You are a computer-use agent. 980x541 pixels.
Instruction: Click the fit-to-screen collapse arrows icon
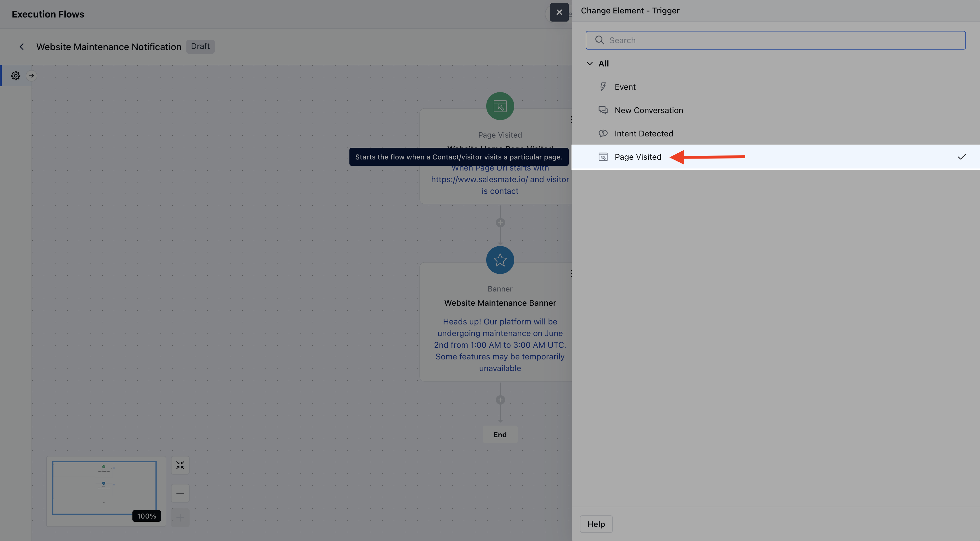click(180, 465)
